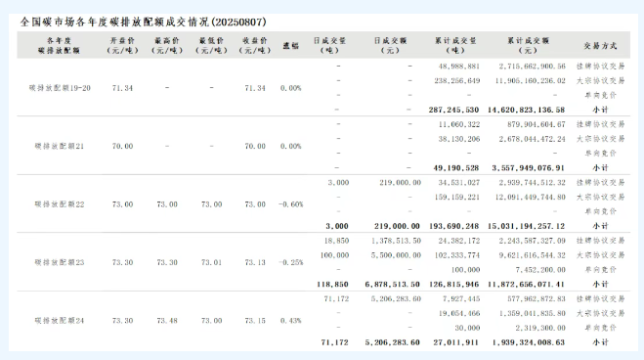This screenshot has height=360, width=644.
Task: Click cumulative volume 102,333,774
Action: pyautogui.click(x=457, y=255)
